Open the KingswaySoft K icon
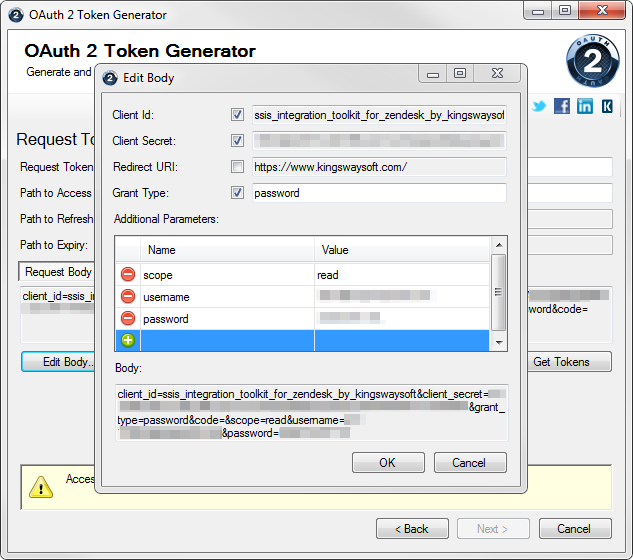This screenshot has width=633, height=560. (607, 107)
